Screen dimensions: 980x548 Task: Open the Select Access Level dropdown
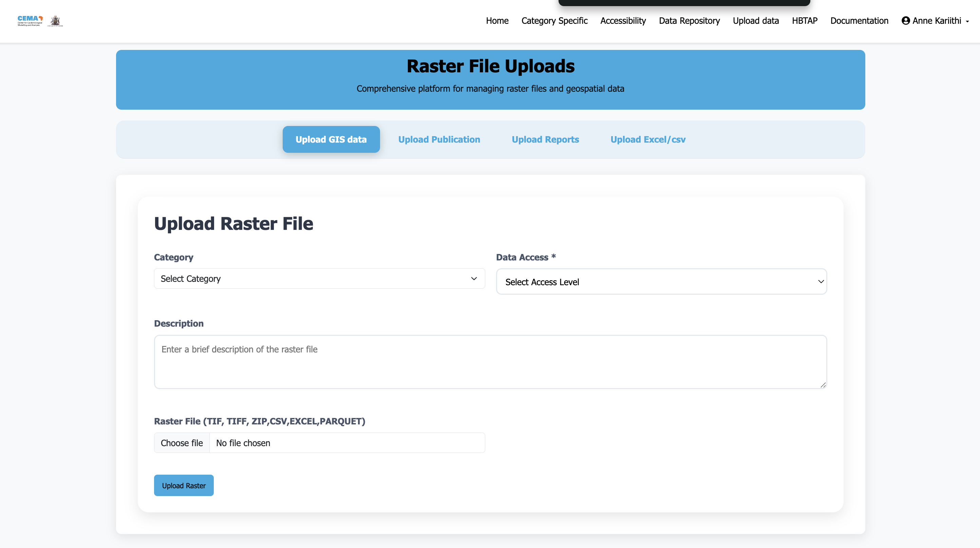pyautogui.click(x=661, y=281)
